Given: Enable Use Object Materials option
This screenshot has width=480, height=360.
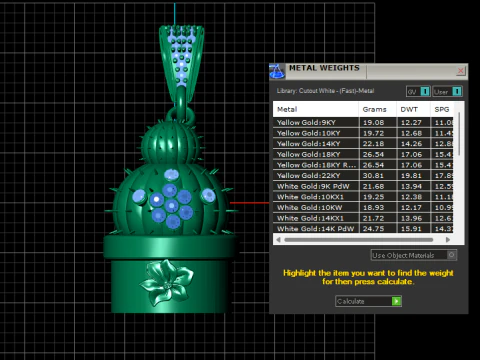Looking at the screenshot, I should tap(413, 255).
